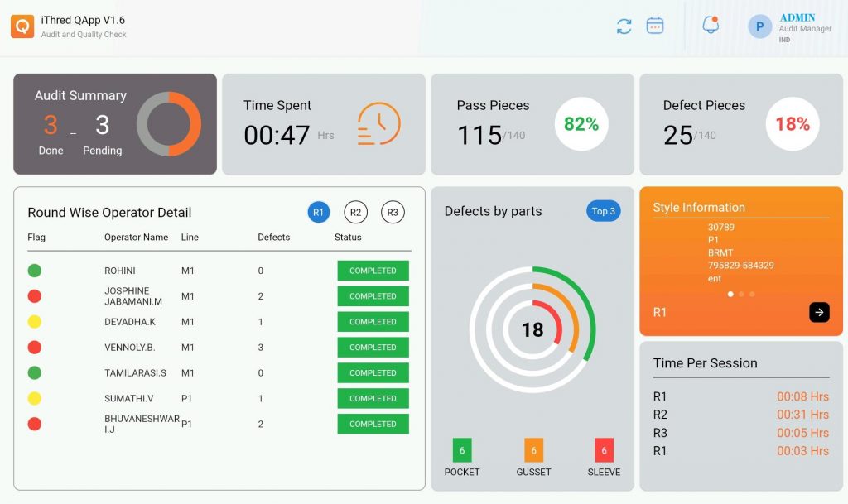The image size is (848, 504).
Task: Click the Audit Summary donut chart
Action: [169, 124]
